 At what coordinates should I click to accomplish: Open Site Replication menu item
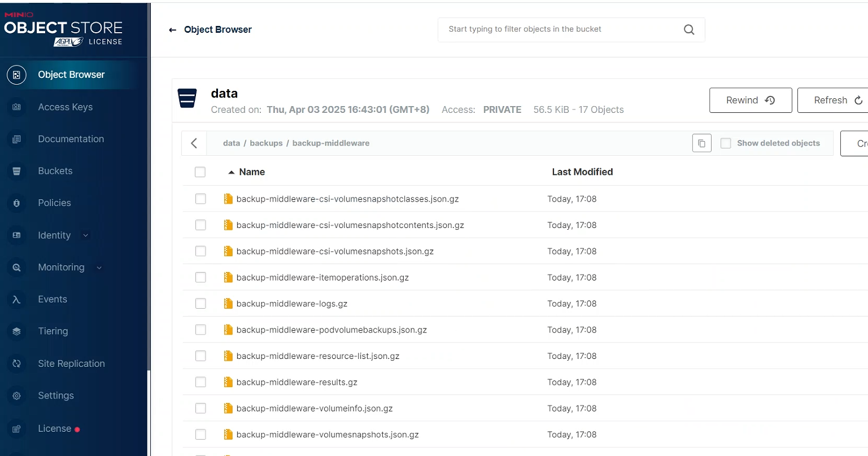click(71, 363)
